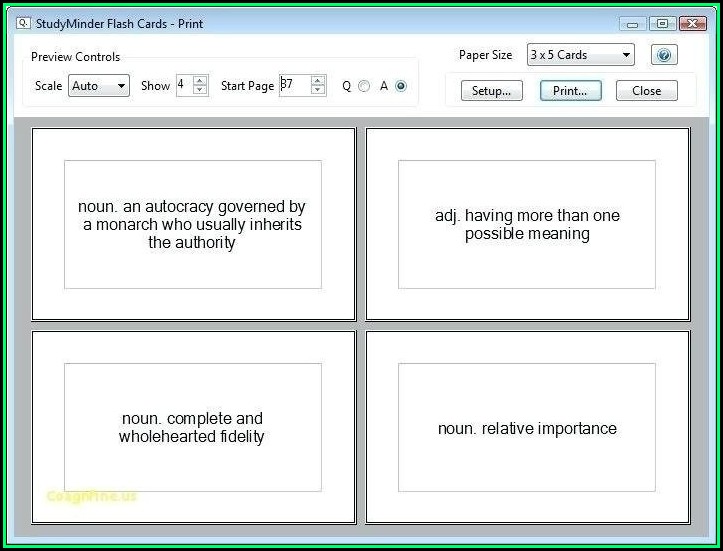The height and width of the screenshot is (551, 723).
Task: Decrease the Show count with down arrow
Action: coord(200,91)
